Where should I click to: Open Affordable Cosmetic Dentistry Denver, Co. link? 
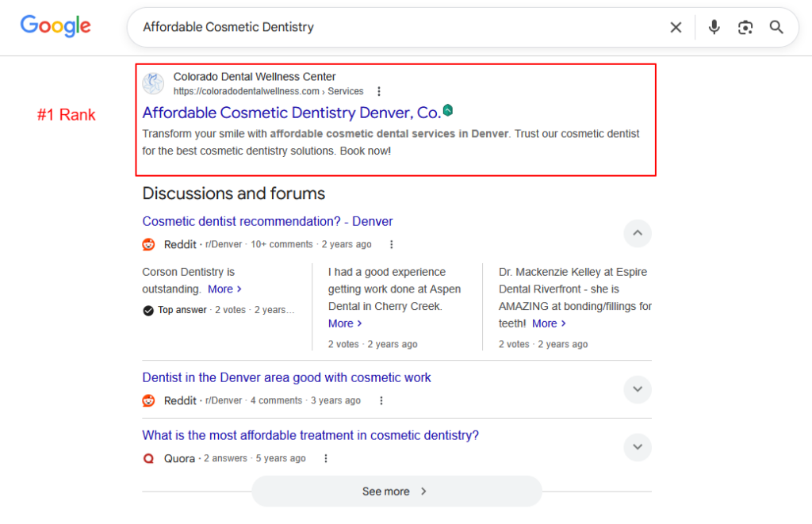pyautogui.click(x=291, y=113)
